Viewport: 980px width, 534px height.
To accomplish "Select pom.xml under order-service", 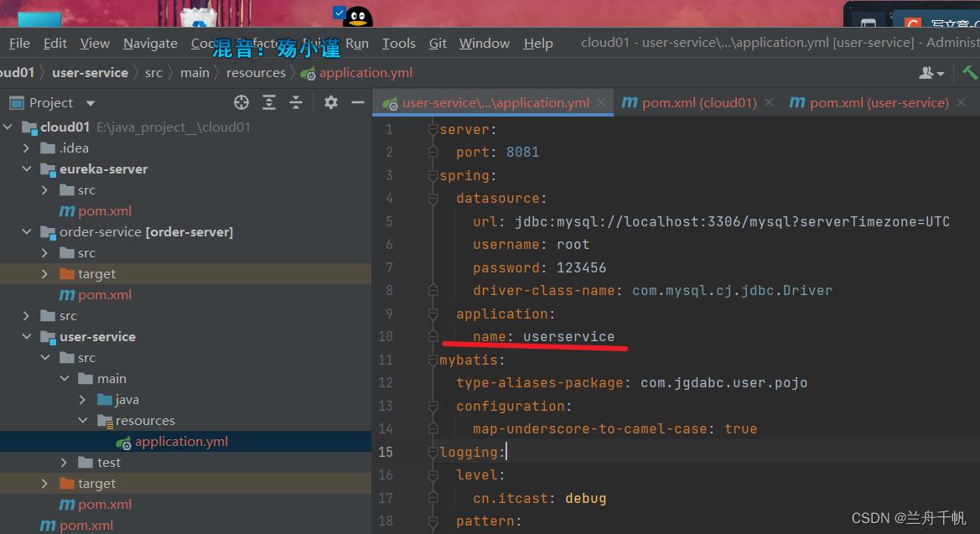I will 105,294.
